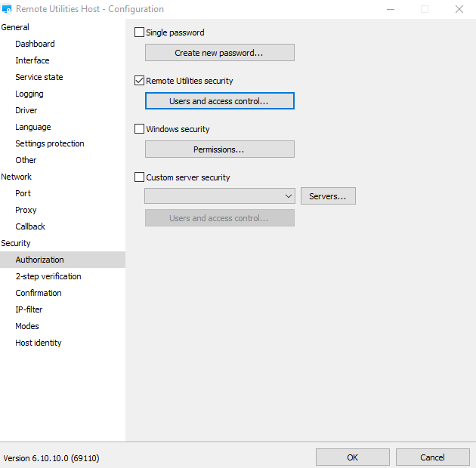476x468 pixels.
Task: Select Host identity in sidebar
Action: pos(39,343)
